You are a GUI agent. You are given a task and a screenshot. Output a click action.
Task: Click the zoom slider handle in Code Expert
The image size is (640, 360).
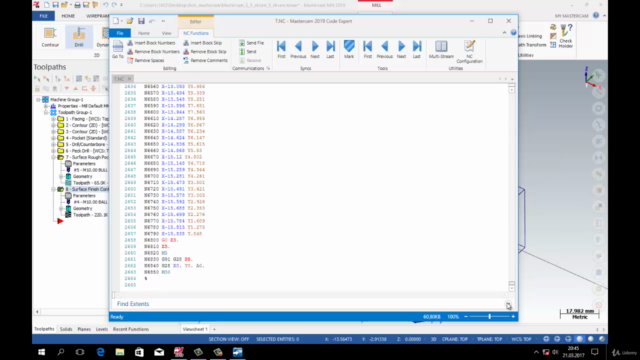coord(489,317)
